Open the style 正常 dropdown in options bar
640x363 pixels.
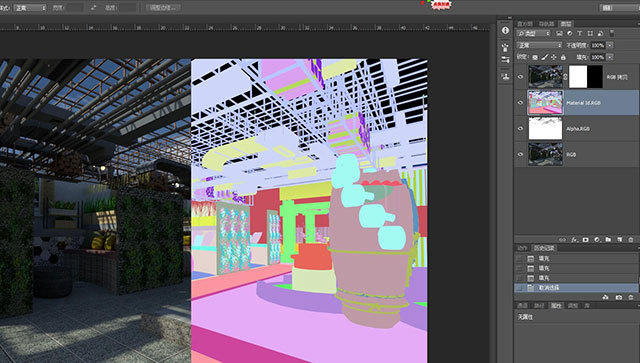click(x=30, y=8)
